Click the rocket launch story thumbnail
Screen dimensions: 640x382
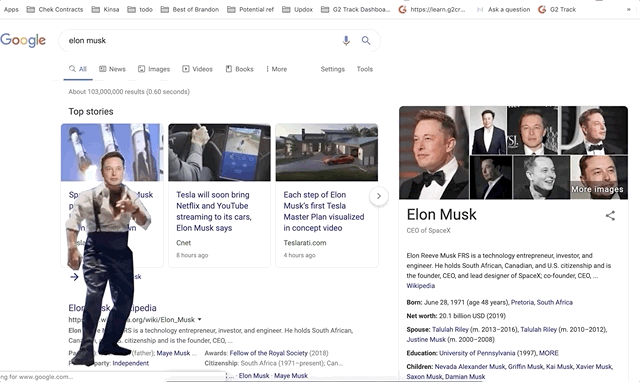112,152
